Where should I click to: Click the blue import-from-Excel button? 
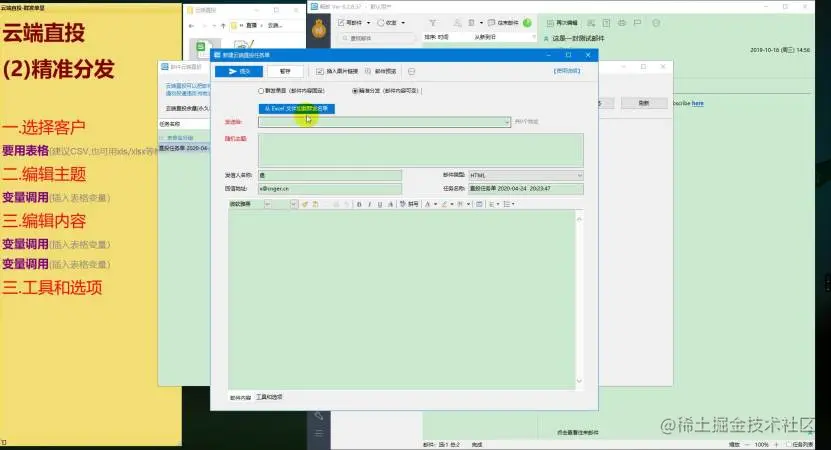(296, 109)
